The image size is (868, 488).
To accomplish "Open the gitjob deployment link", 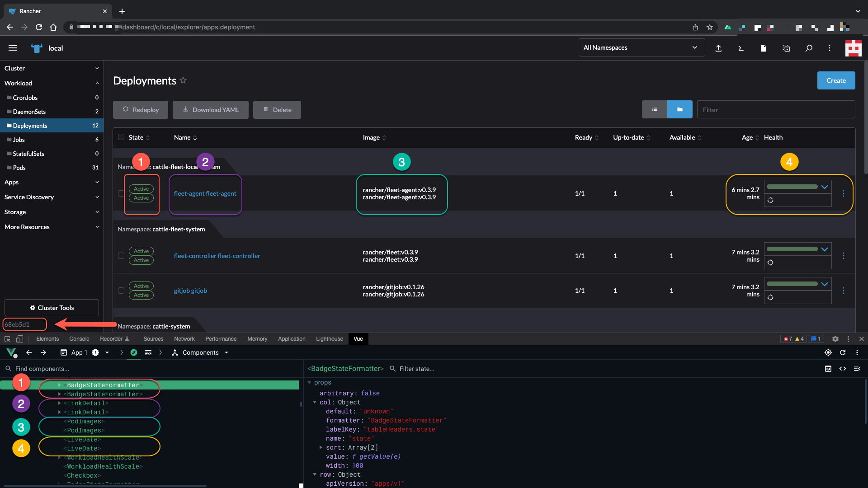I will (x=190, y=291).
